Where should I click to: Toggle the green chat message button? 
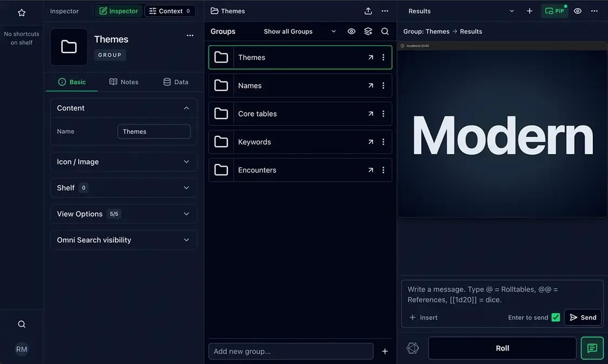tap(592, 348)
